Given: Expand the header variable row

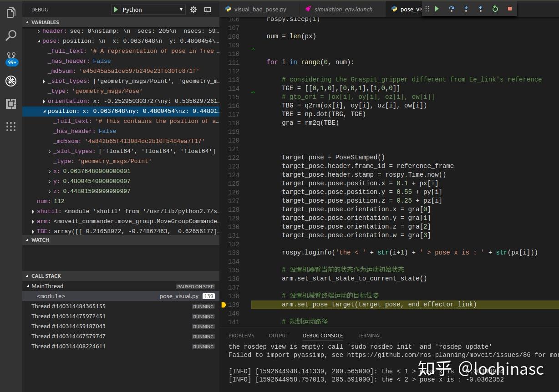Looking at the screenshot, I should tap(121, 31).
